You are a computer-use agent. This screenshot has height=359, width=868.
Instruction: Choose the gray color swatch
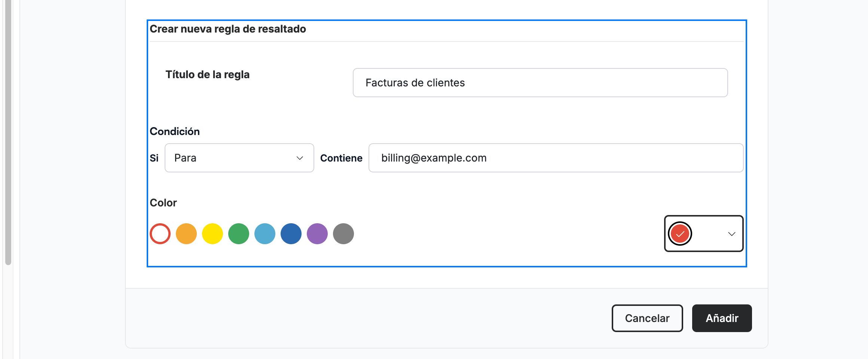coord(343,234)
